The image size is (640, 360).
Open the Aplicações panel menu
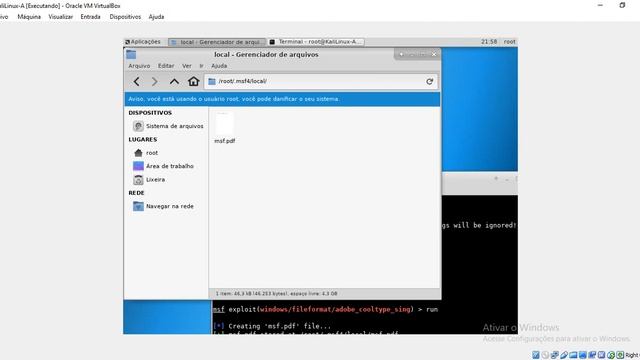[143, 42]
